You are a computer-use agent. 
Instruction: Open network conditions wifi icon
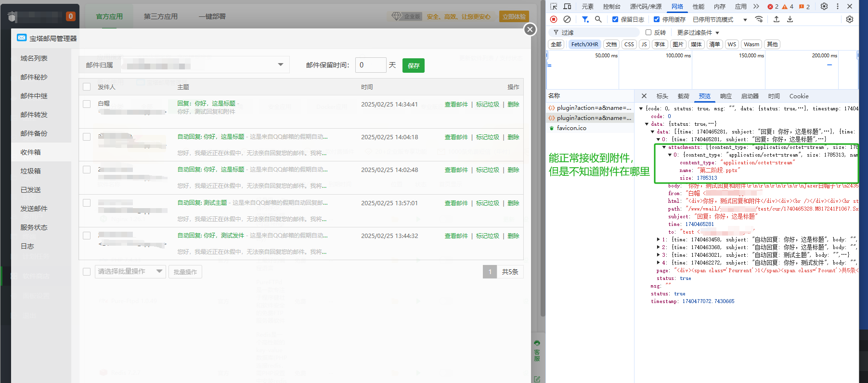[759, 19]
